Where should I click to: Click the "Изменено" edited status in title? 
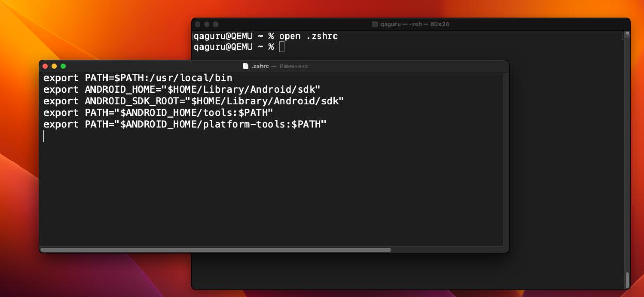click(294, 66)
